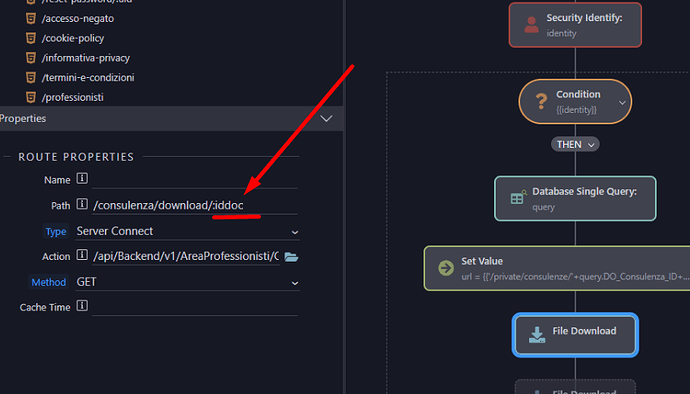Click the info icon next to Name
This screenshot has width=690, height=394.
coord(82,178)
